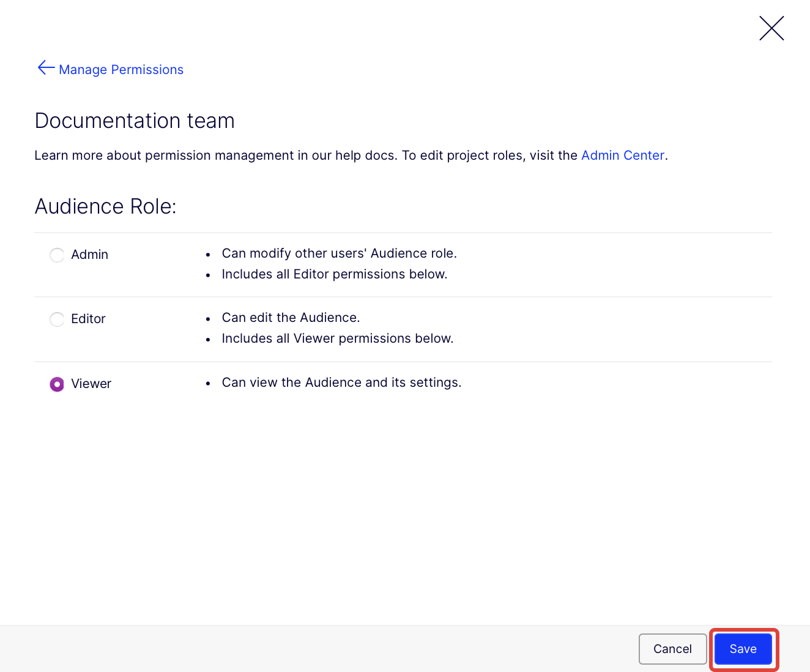Choose the Editor radio button
Viewport: 810px width, 672px height.
click(x=57, y=319)
